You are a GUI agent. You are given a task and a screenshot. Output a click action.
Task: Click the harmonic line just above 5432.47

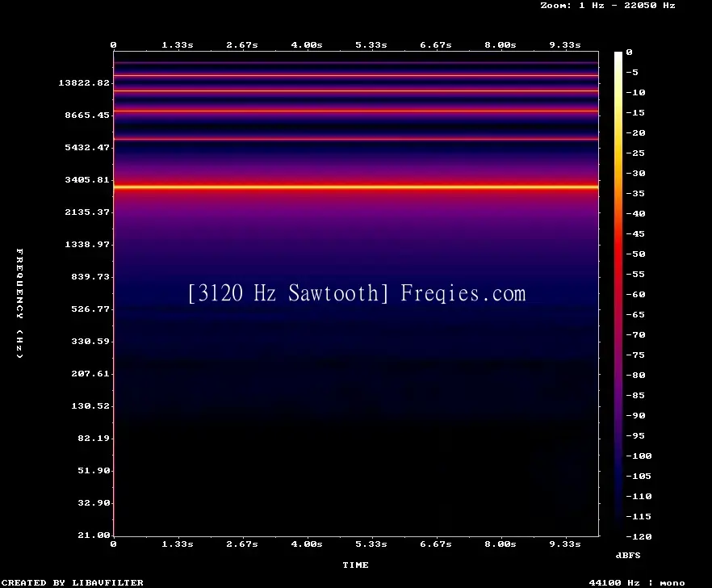356,139
